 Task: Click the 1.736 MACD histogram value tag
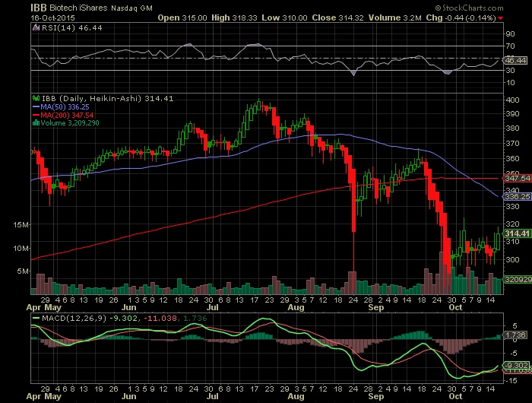512,335
